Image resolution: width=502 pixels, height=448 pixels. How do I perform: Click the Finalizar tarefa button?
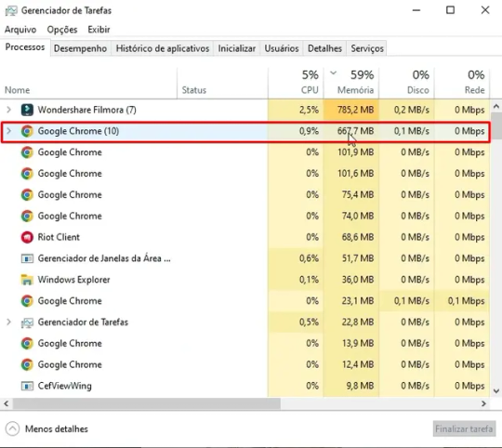pyautogui.click(x=464, y=428)
